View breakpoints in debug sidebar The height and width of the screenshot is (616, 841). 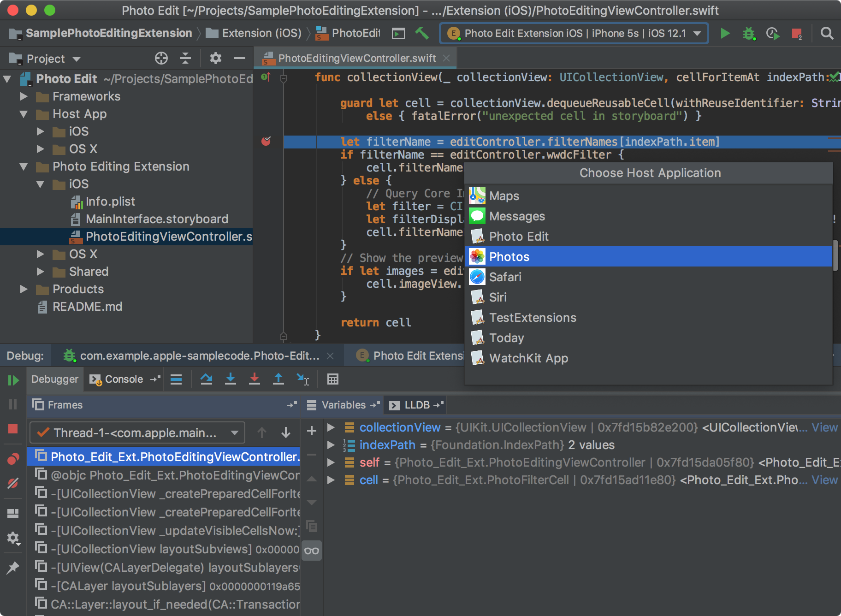point(13,459)
